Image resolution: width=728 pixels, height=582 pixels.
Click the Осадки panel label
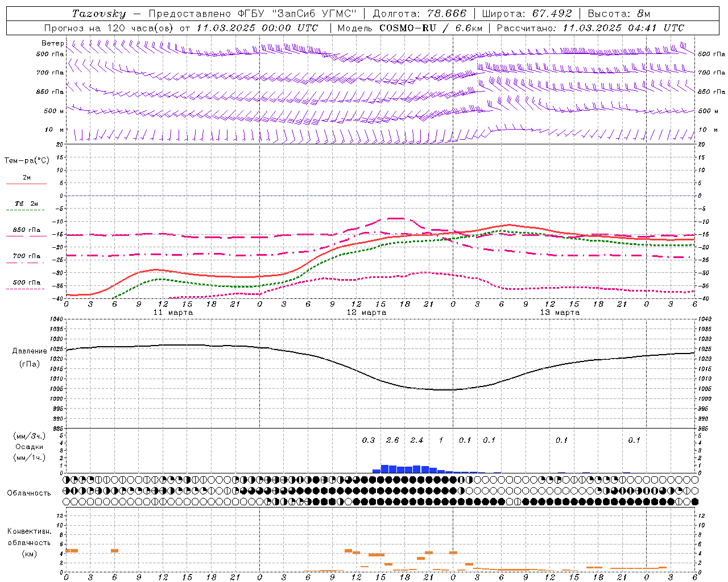[x=30, y=447]
